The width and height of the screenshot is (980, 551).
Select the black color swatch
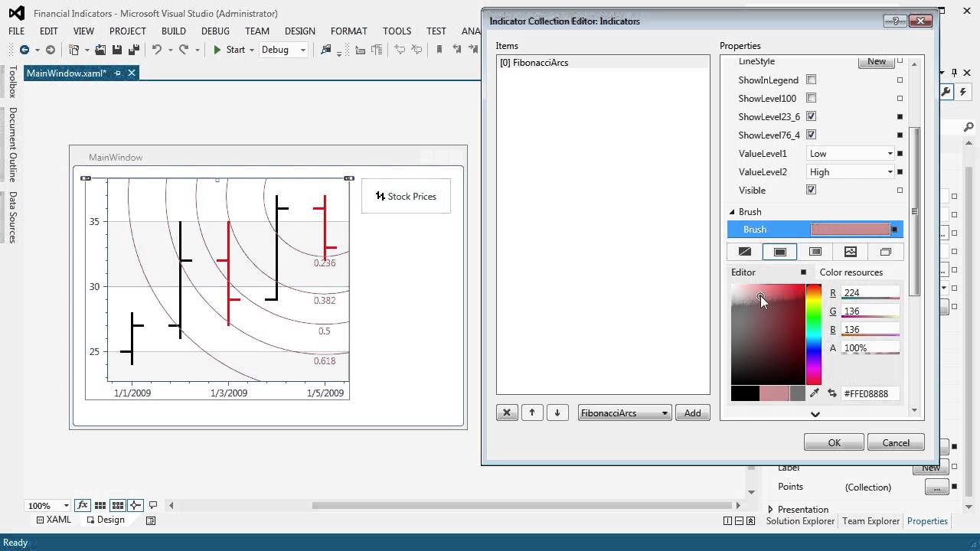745,393
